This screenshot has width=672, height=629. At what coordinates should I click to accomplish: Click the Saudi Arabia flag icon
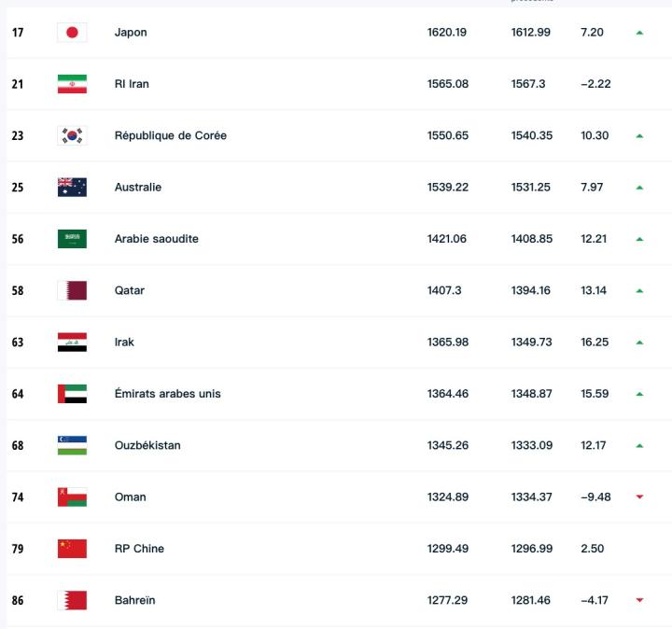72,239
